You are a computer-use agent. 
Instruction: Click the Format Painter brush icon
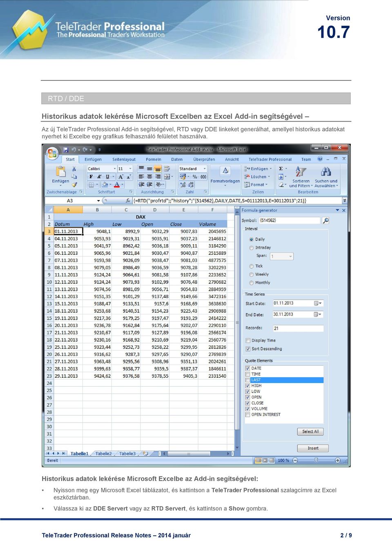pos(74,185)
